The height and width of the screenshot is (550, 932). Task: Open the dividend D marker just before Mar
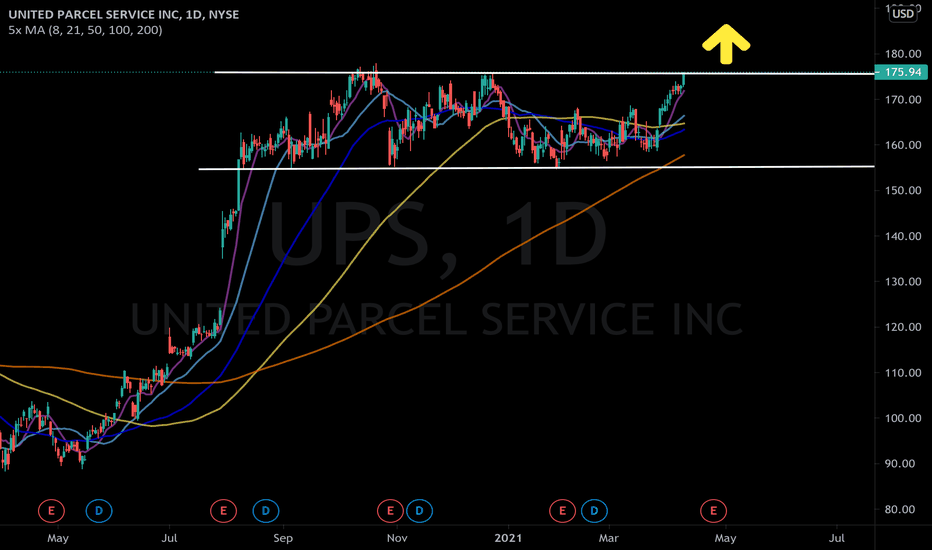pos(594,510)
